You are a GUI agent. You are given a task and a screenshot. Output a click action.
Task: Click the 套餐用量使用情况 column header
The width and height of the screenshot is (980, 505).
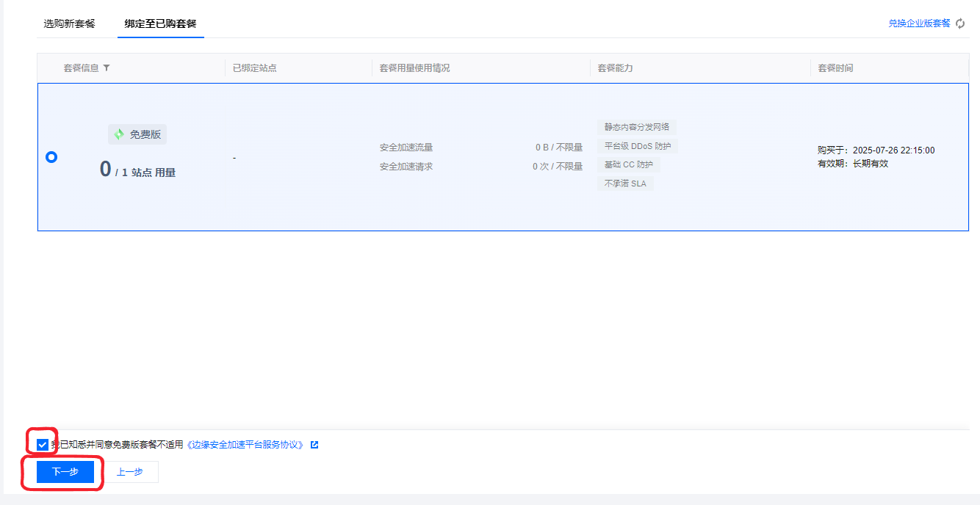(x=414, y=68)
